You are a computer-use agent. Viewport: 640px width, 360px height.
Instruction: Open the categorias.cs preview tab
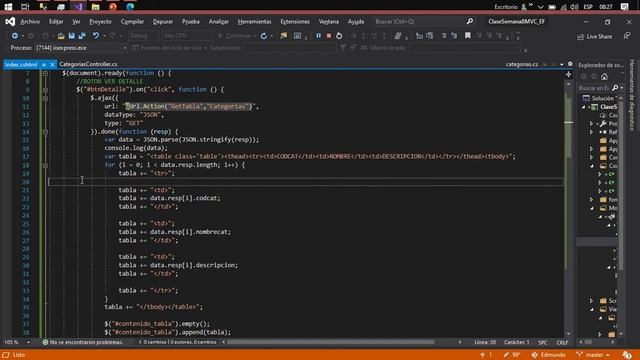tap(522, 64)
